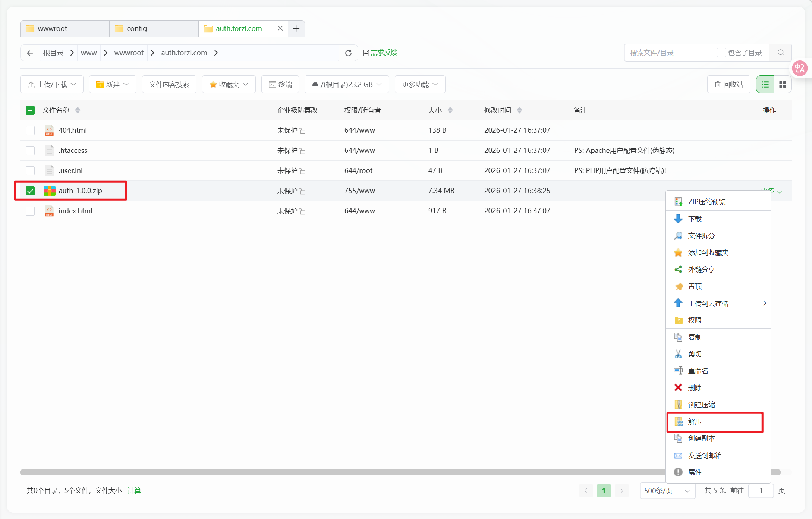This screenshot has width=812, height=519.
Task: Click the search magnifier icon
Action: pos(780,53)
